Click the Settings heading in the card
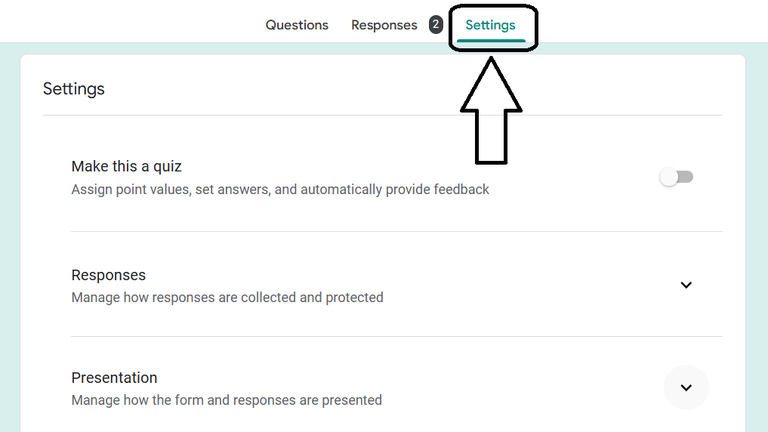Screen dimensions: 768x432 tap(73, 89)
